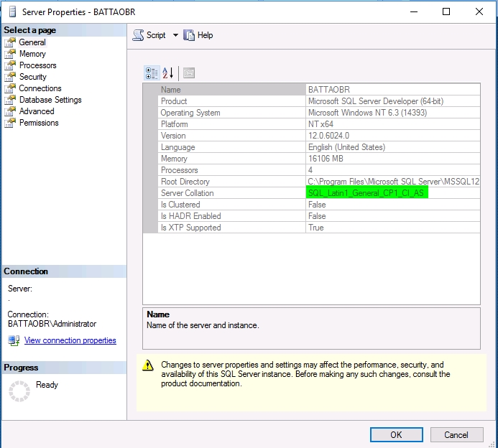Open the Memory page
498x448 pixels.
[32, 54]
